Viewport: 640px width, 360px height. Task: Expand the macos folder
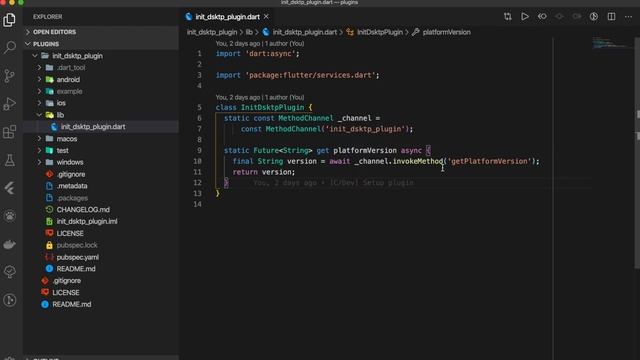click(x=100, y=139)
